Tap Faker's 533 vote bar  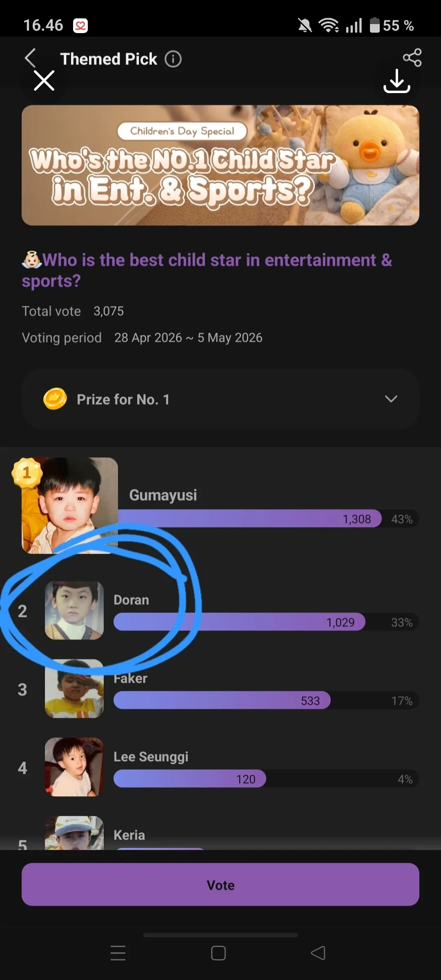click(x=222, y=700)
